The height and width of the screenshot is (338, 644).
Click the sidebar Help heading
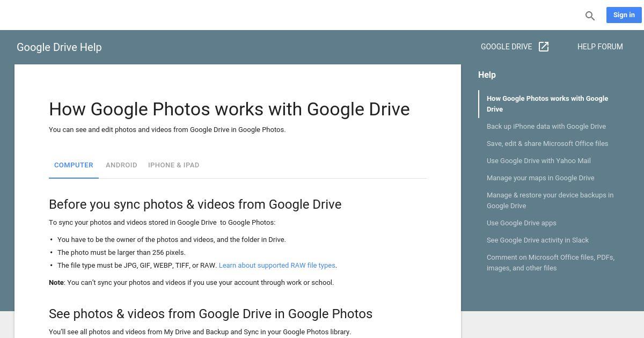[x=487, y=75]
